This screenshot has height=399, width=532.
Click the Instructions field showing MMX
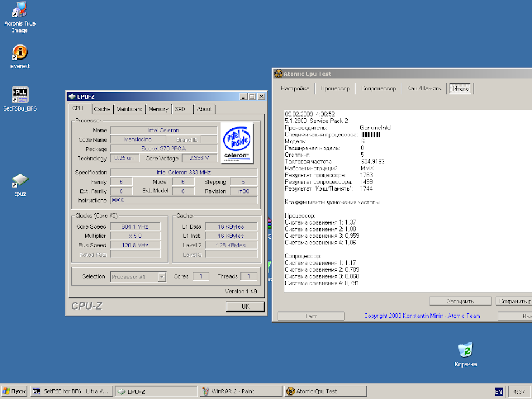click(x=184, y=200)
